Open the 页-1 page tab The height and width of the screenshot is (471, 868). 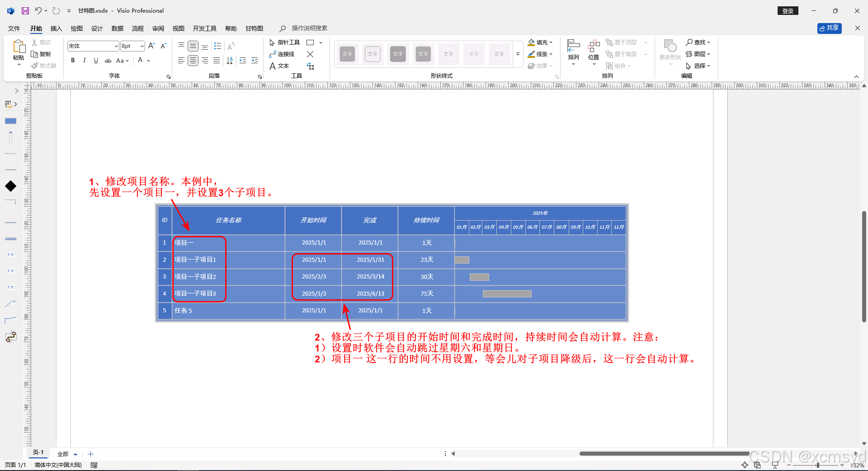[x=38, y=452]
